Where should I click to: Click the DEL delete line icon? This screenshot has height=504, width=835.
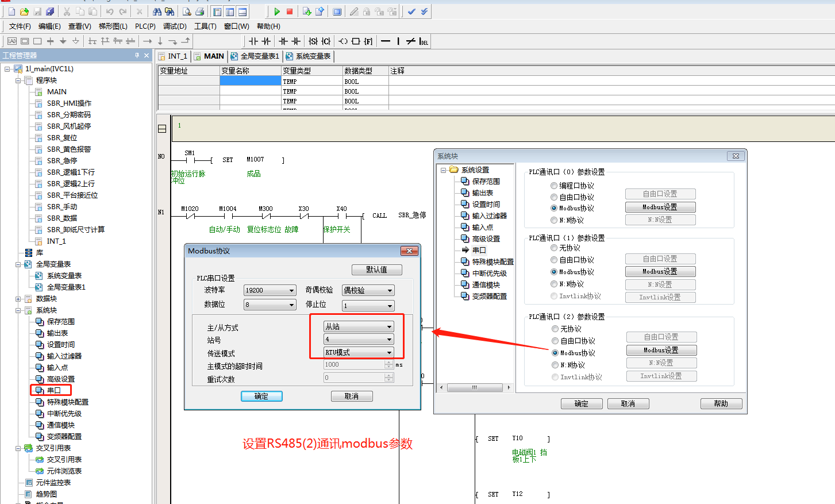click(424, 41)
